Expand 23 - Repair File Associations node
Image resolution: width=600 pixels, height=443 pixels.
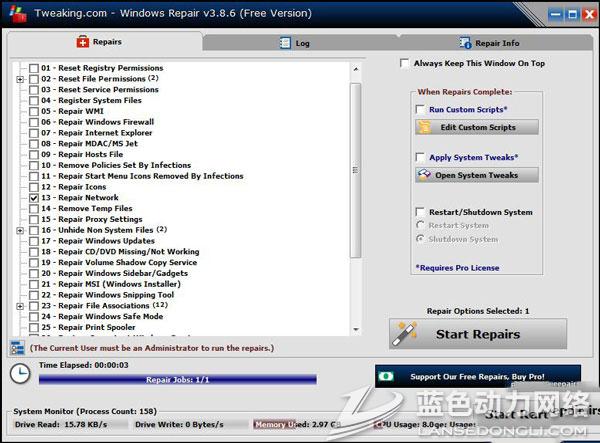click(20, 306)
